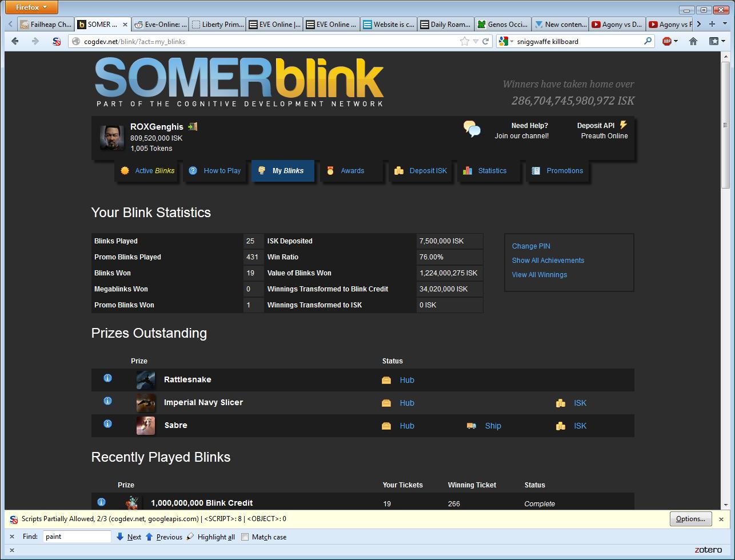735x560 pixels.
Task: Click the find bar text field
Action: (x=77, y=537)
